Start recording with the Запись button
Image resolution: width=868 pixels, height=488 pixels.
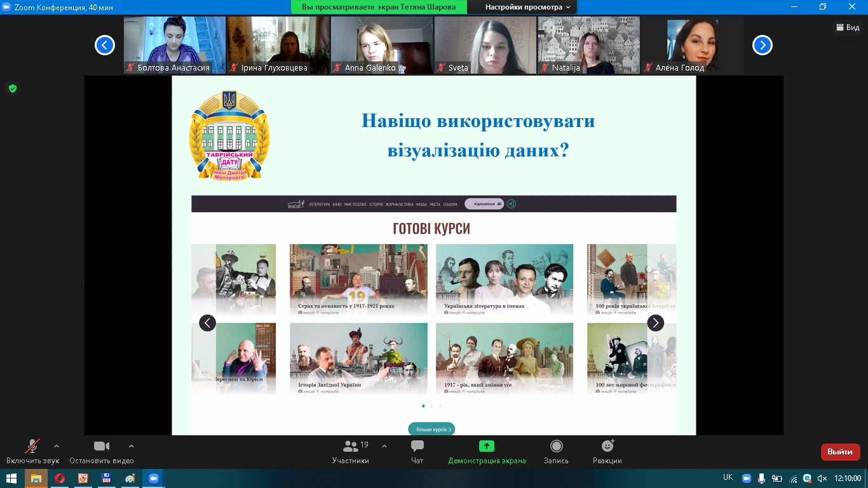pyautogui.click(x=557, y=451)
